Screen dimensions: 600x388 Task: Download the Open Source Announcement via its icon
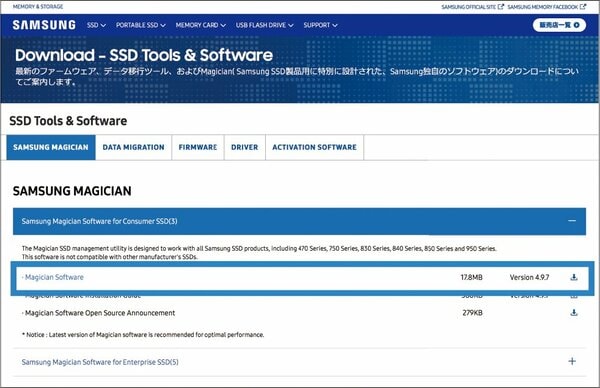click(574, 313)
